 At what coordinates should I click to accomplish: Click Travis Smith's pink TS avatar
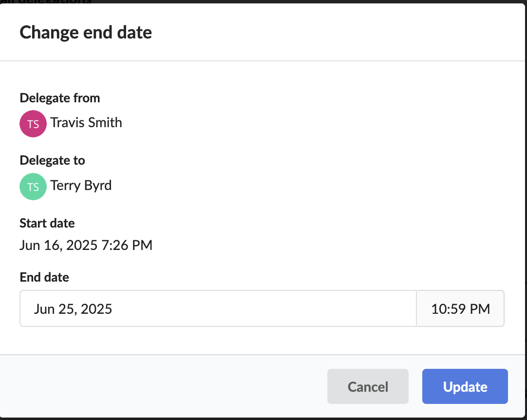pyautogui.click(x=33, y=124)
